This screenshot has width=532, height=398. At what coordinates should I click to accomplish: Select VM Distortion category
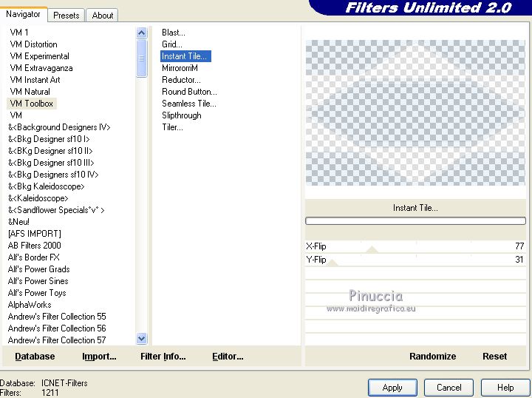33,44
